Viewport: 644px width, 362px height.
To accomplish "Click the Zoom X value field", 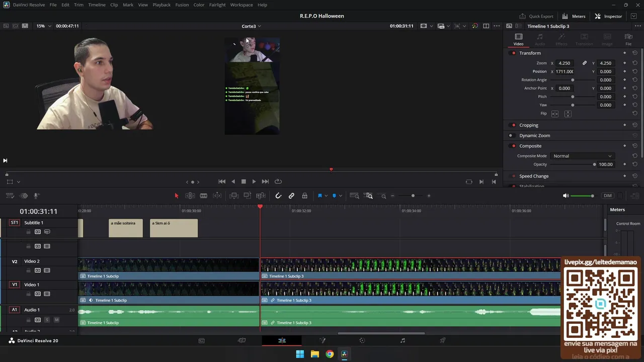I will tap(565, 63).
